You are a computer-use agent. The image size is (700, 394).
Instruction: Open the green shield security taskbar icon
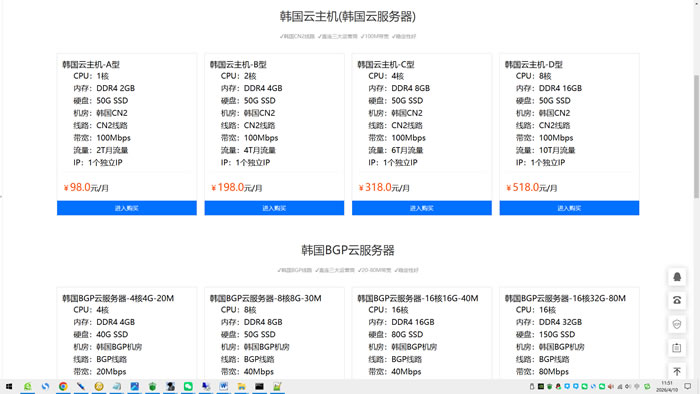pyautogui.click(x=152, y=386)
